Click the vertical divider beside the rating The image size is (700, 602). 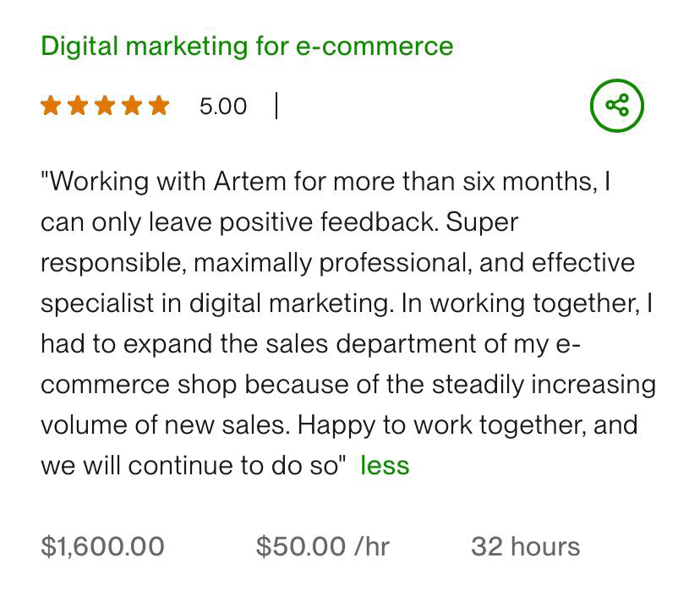(x=276, y=106)
